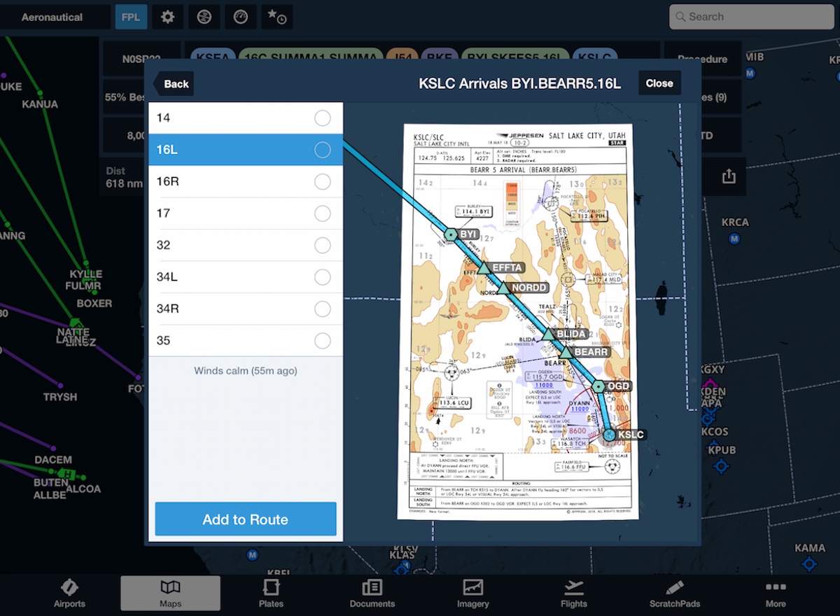This screenshot has height=616, width=840.
Task: Select runway 14 radio button
Action: coord(323,118)
